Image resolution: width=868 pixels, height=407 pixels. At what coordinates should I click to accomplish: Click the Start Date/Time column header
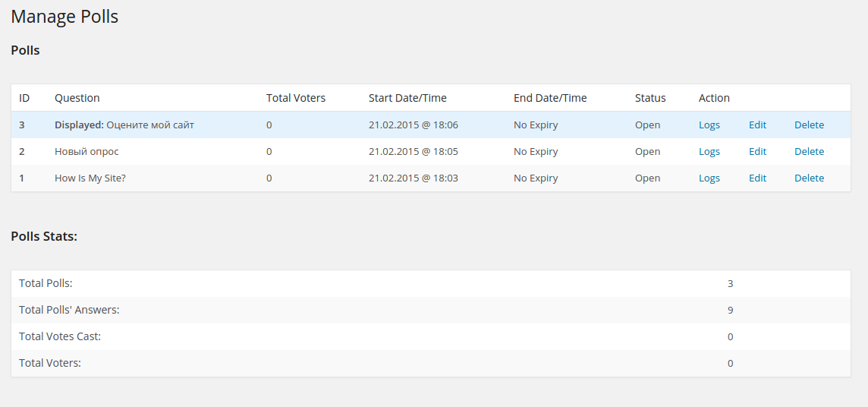coord(407,98)
